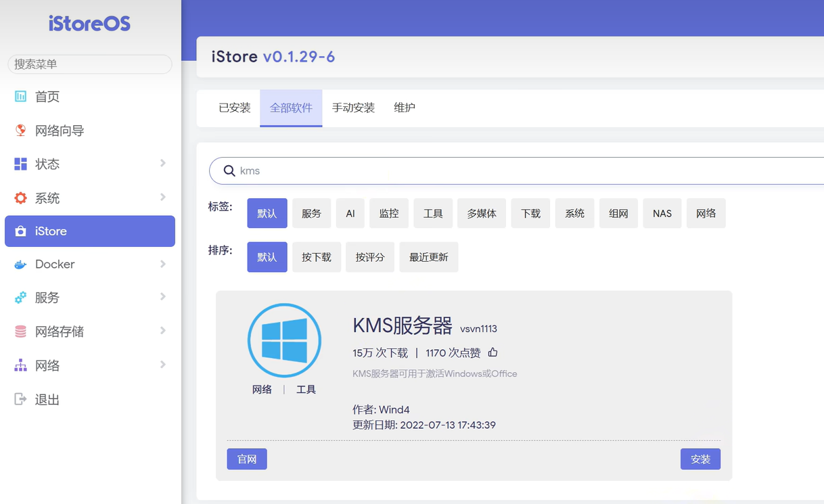Switch to the 维护 tab

(x=405, y=108)
